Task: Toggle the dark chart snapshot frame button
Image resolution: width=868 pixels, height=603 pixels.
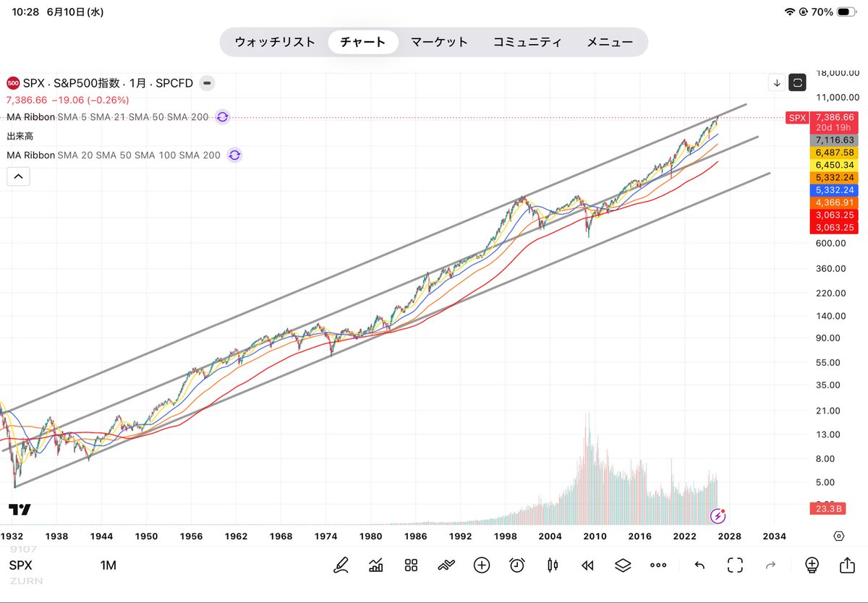Action: coord(797,82)
